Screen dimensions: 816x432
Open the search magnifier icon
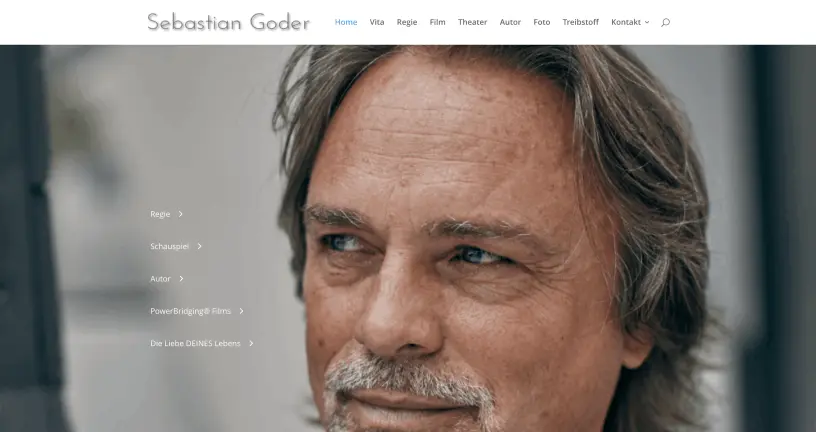(x=665, y=22)
